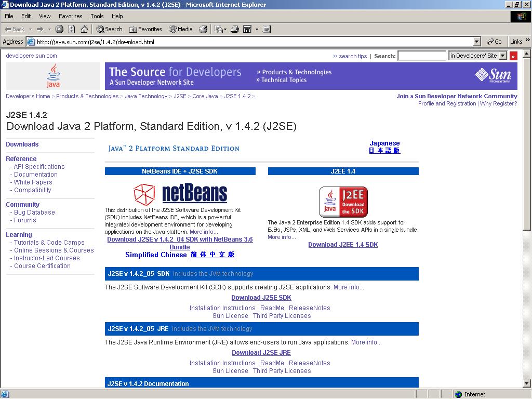The width and height of the screenshot is (532, 399).
Task: Show browsing History with the clock icon
Action: tap(203, 29)
